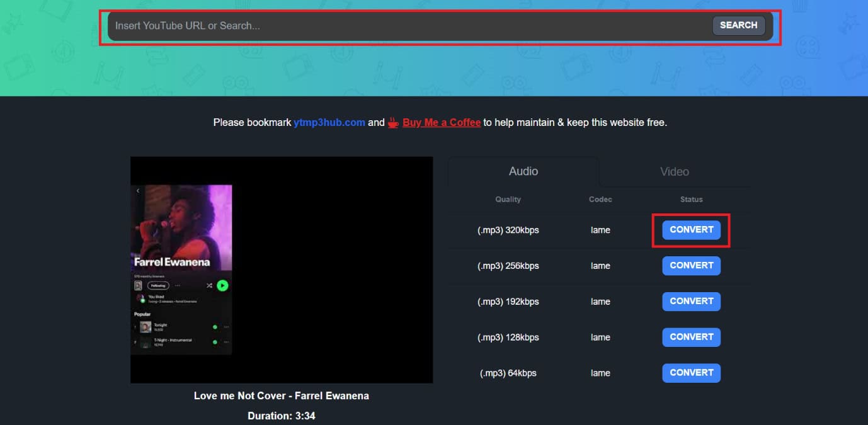Convert the 64kbps mp3 option
The image size is (868, 425).
tap(691, 373)
